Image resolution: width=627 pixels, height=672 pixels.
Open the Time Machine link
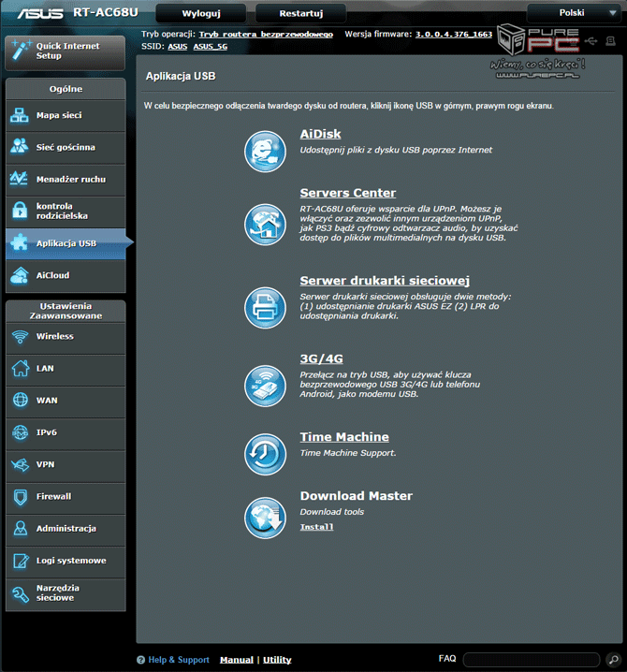[x=344, y=437]
